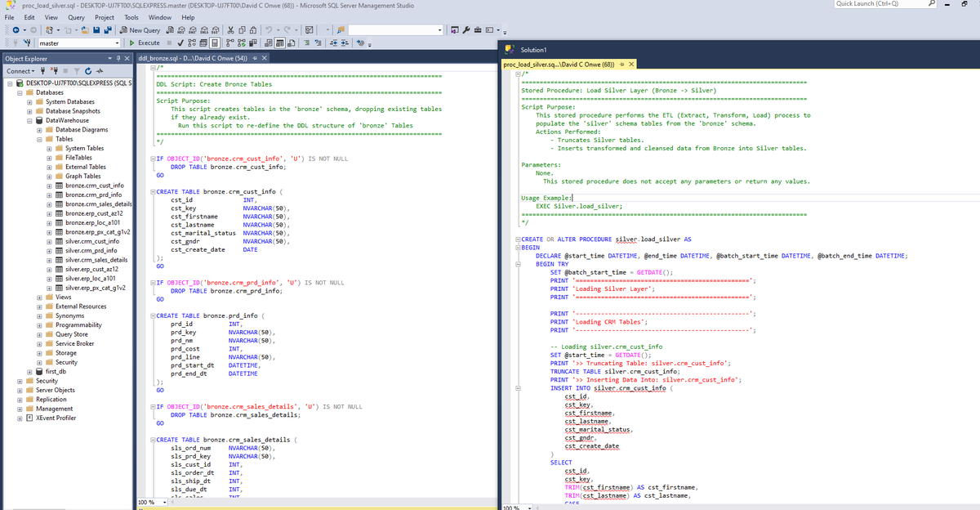Open the Query menu

(x=76, y=17)
